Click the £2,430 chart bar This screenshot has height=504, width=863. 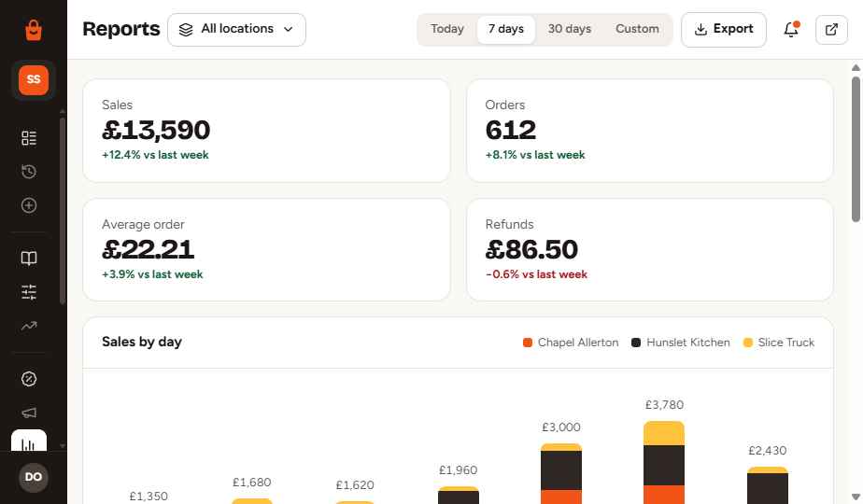coord(767,485)
